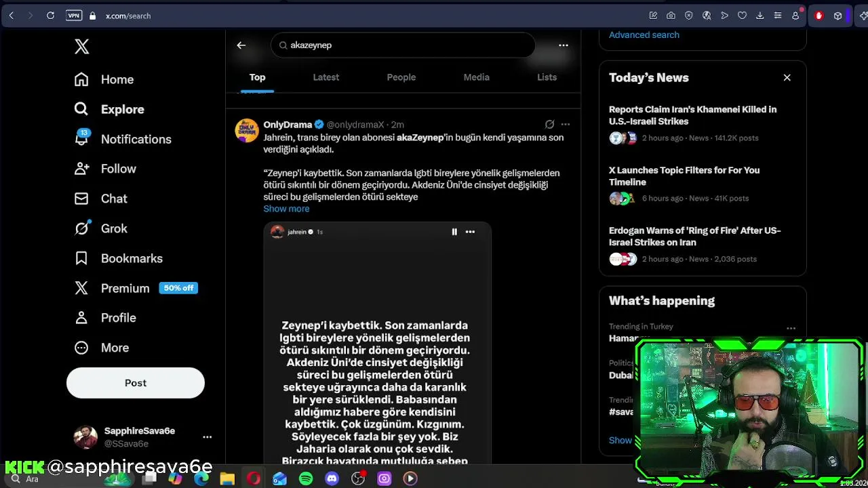This screenshot has height=488, width=868.
Task: Click Show more on the tweet
Action: point(286,209)
